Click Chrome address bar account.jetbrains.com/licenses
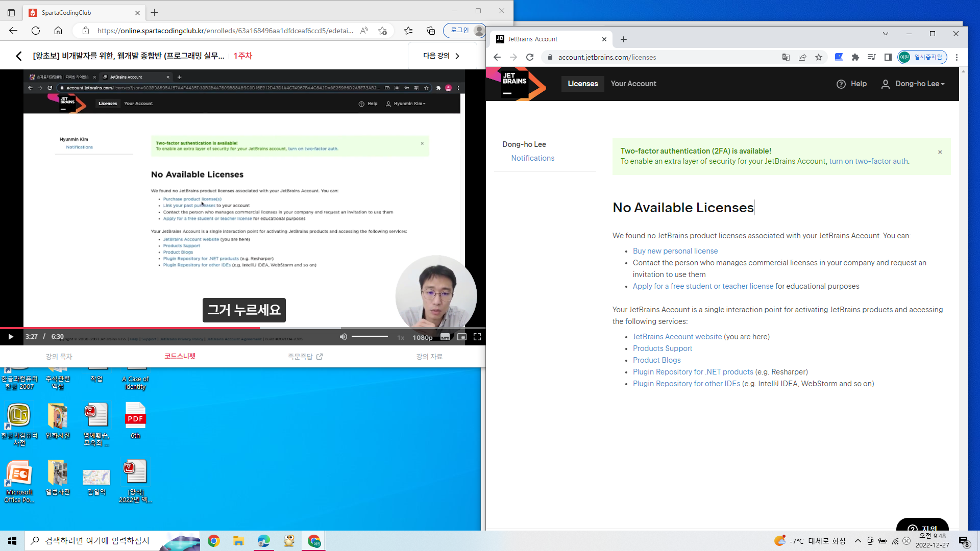Screen dimensions: 980x551 [607, 57]
